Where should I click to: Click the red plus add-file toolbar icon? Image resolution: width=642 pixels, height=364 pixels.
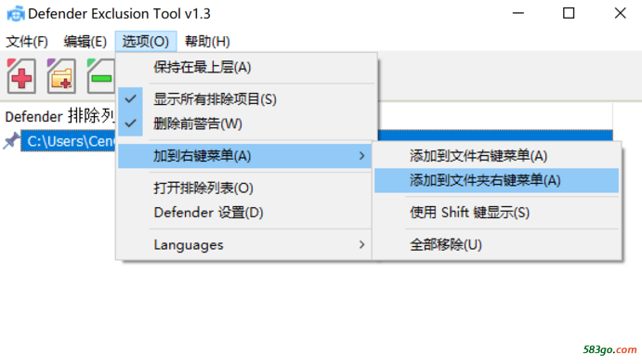[21, 76]
